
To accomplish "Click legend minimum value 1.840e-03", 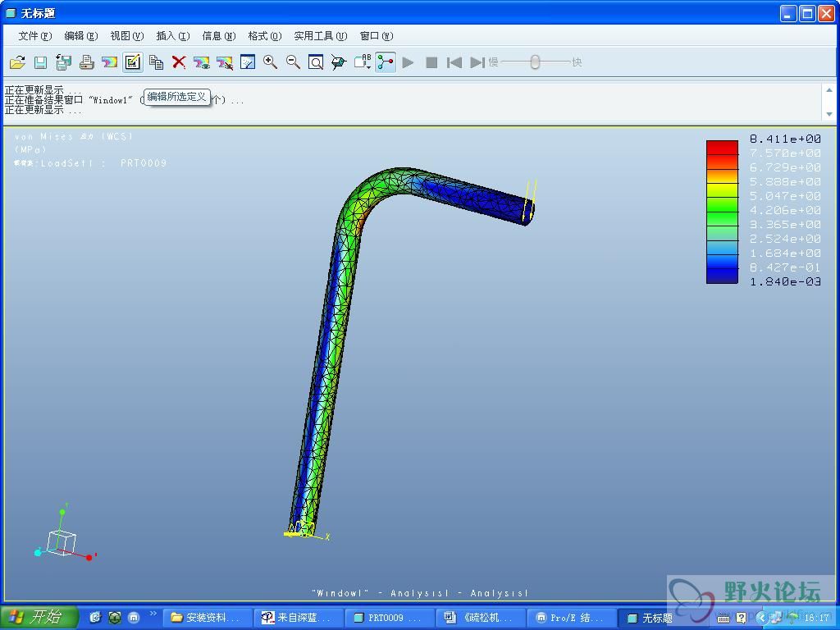I will pyautogui.click(x=785, y=281).
